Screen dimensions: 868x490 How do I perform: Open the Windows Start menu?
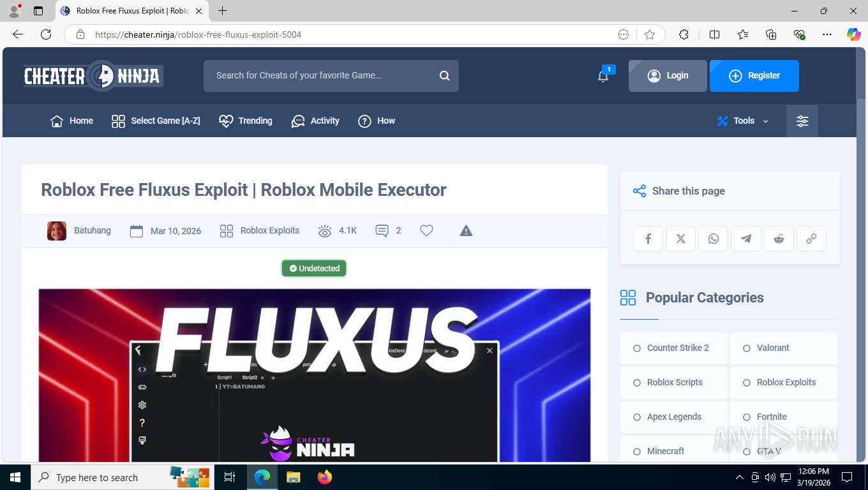15,477
